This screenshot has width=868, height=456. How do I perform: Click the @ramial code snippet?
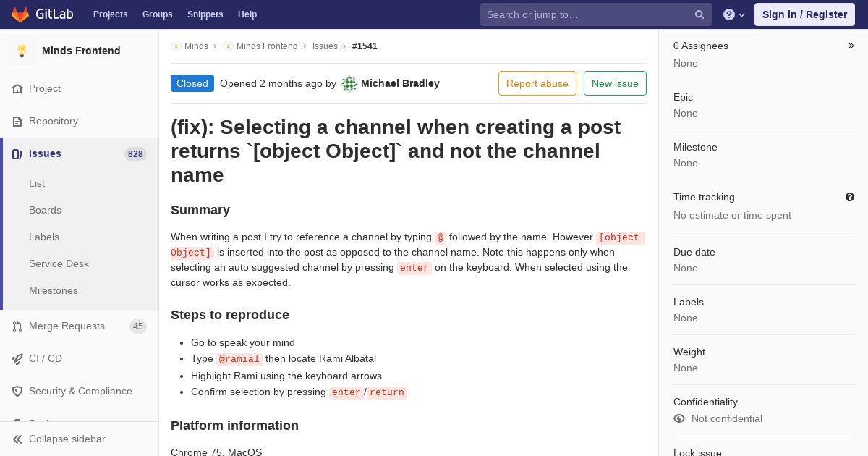239,359
